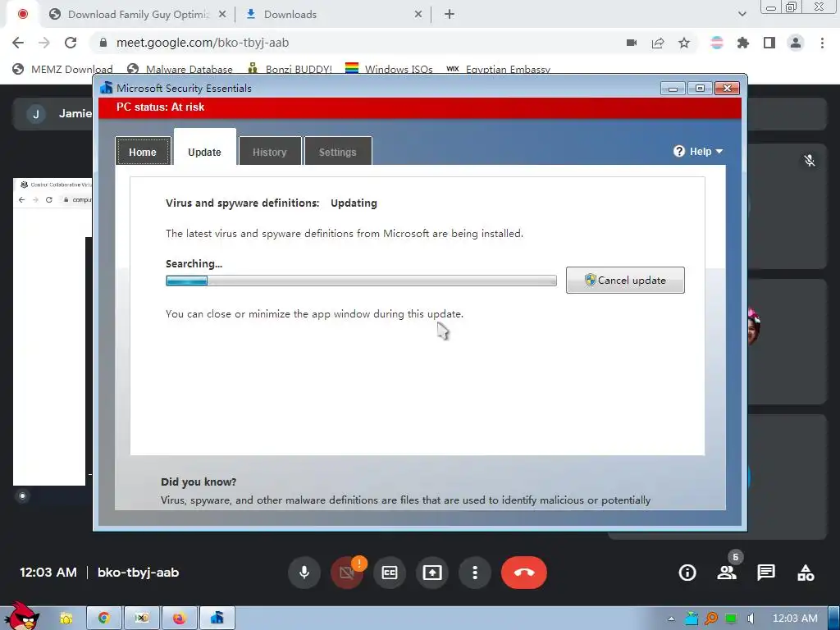The width and height of the screenshot is (840, 630).
Task: Open the Meet more options three-dot menu
Action: point(475,573)
